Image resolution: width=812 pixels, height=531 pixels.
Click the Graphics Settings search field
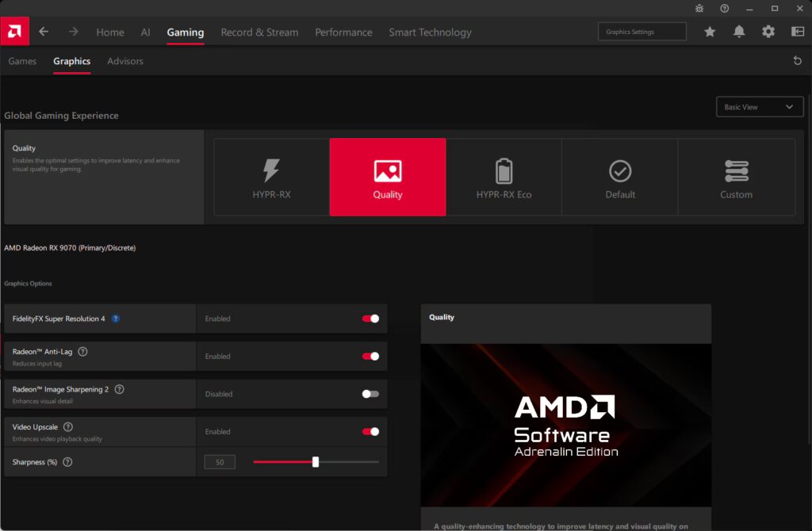pyautogui.click(x=642, y=31)
